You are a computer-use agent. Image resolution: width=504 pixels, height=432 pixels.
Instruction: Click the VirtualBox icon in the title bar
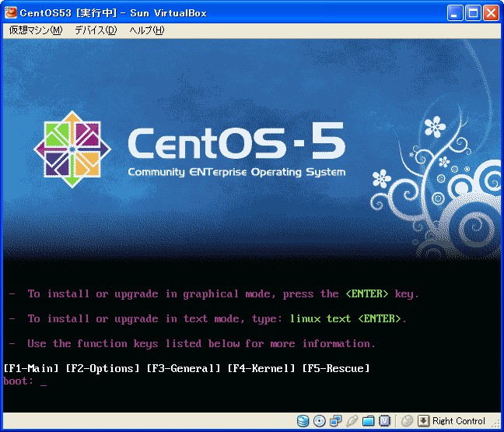11,13
